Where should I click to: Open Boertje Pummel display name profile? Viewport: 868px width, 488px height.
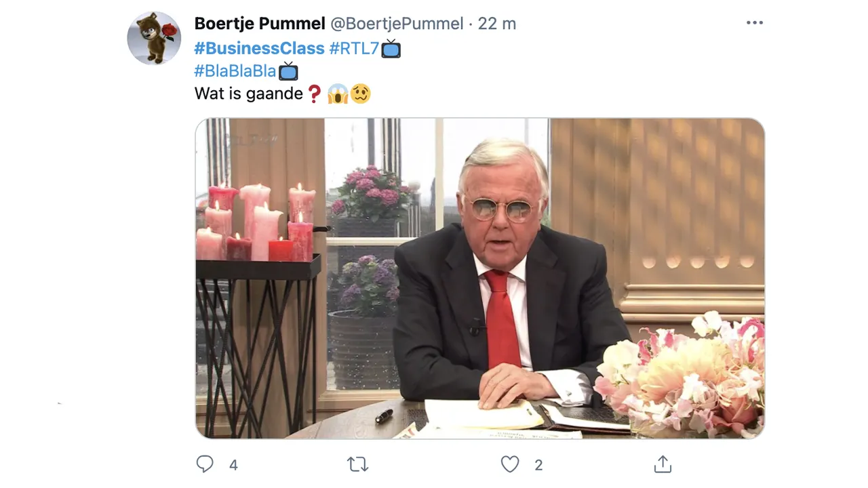coord(260,24)
